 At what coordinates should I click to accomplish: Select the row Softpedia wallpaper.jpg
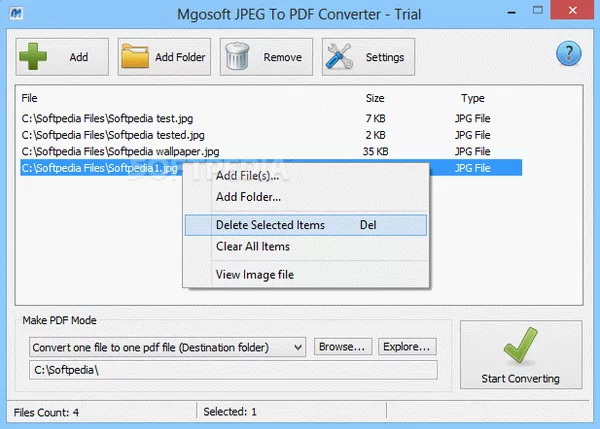coord(271,152)
